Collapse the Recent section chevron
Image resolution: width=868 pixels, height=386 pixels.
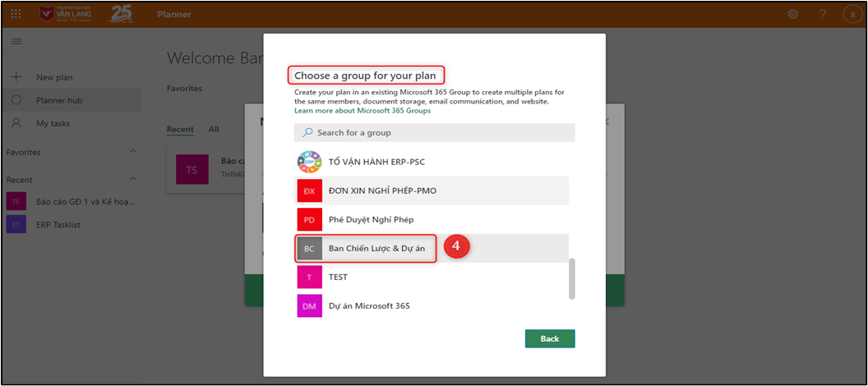click(x=133, y=179)
